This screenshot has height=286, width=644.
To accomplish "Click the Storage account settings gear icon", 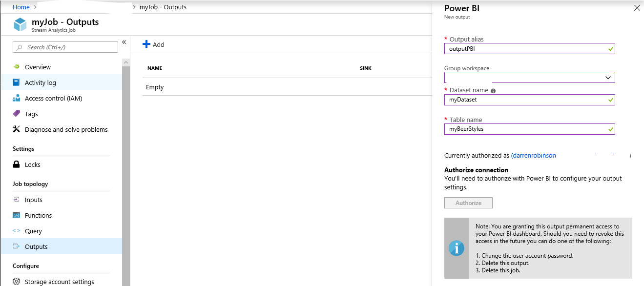I will point(16,282).
